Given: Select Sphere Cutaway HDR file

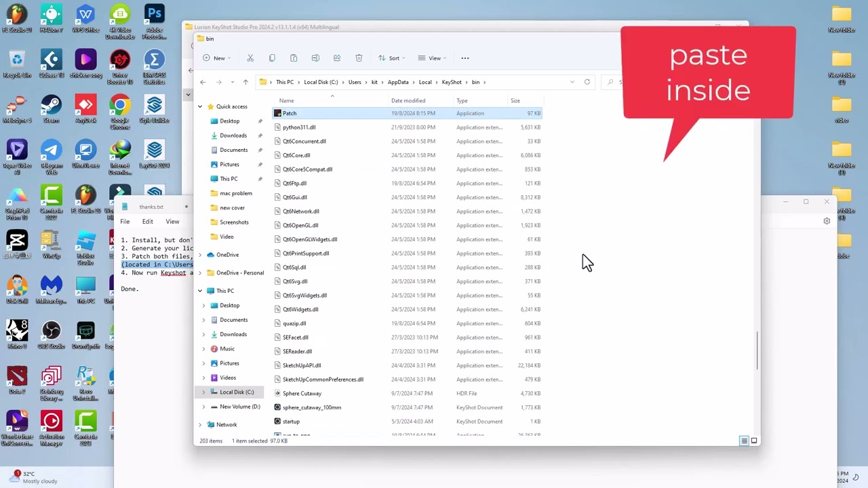Looking at the screenshot, I should click(x=408, y=393).
